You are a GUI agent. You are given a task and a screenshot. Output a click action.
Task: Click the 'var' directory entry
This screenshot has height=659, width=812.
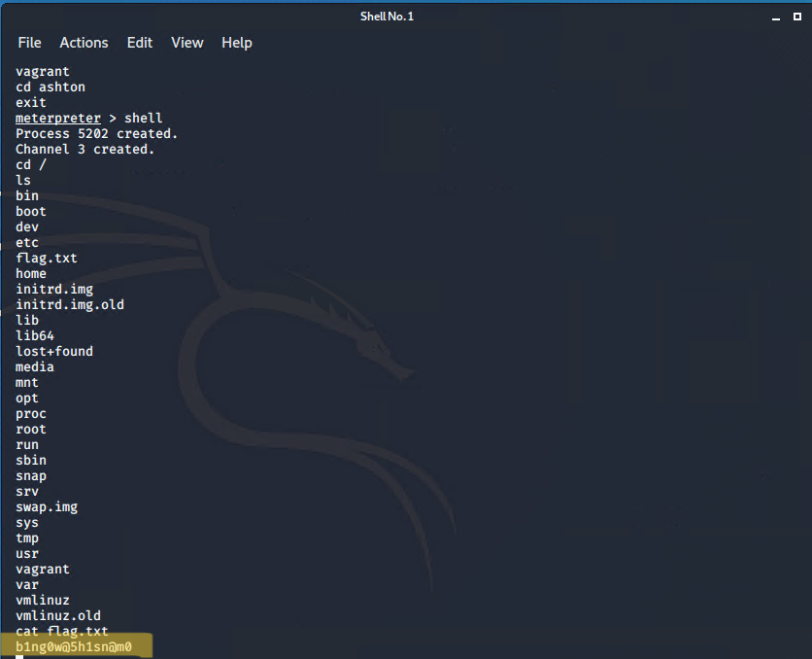pyautogui.click(x=27, y=585)
